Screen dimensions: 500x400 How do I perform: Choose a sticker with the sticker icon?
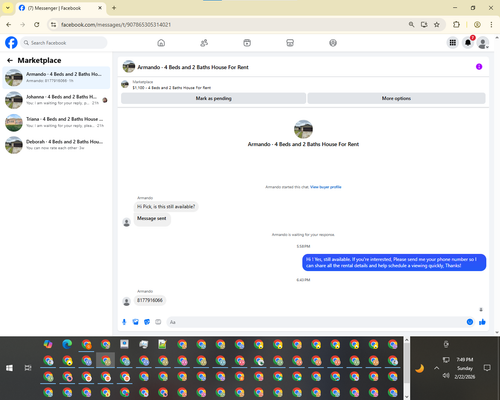[x=147, y=322]
